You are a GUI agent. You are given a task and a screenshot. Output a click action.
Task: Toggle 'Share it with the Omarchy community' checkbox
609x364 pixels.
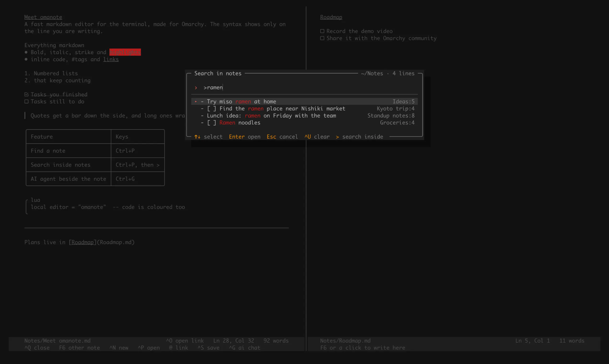click(x=322, y=38)
